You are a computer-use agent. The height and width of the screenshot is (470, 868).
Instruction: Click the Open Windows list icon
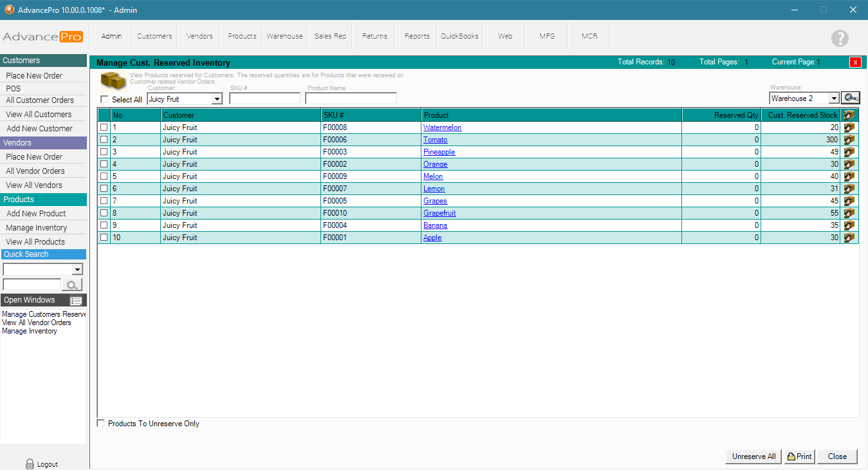click(76, 301)
